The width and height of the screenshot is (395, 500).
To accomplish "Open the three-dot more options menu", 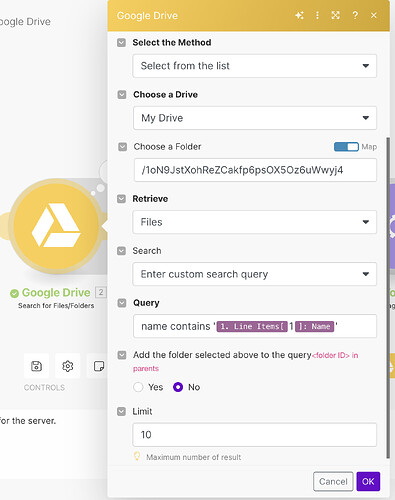I will point(317,15).
